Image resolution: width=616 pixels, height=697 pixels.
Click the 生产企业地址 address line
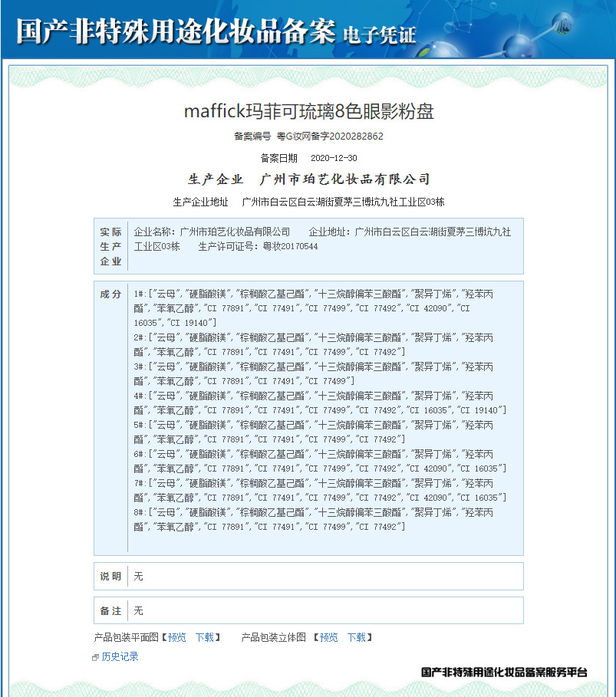tap(308, 202)
